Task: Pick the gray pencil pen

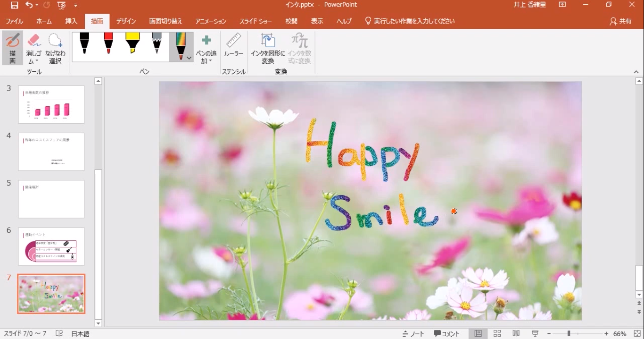Action: point(157,43)
